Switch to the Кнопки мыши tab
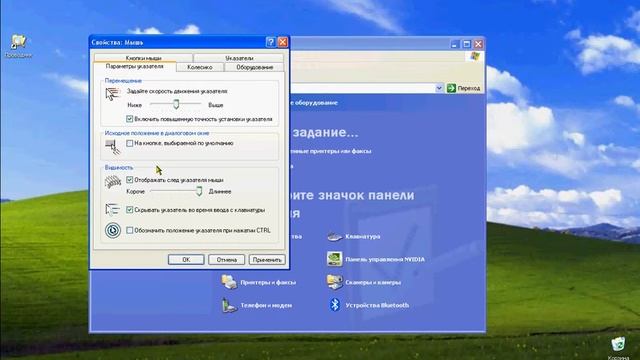Viewport: 640px width, 360px height. click(143, 58)
